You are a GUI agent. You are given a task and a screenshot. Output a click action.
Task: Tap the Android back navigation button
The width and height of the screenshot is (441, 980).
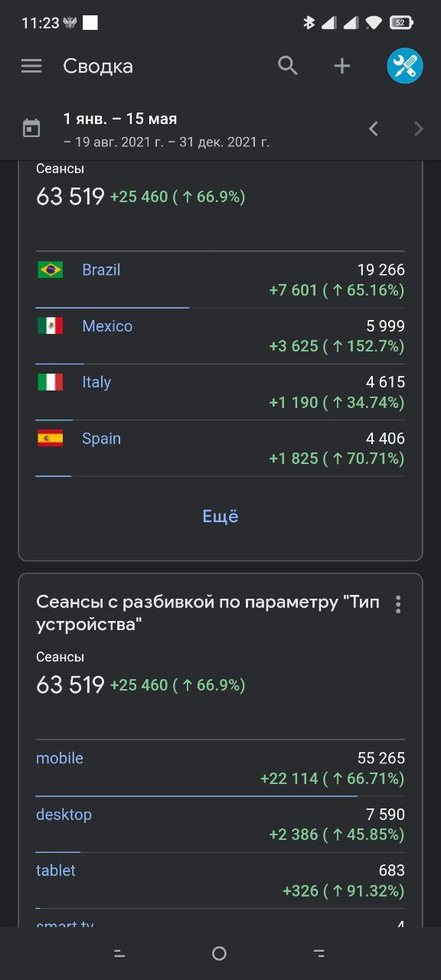(319, 953)
